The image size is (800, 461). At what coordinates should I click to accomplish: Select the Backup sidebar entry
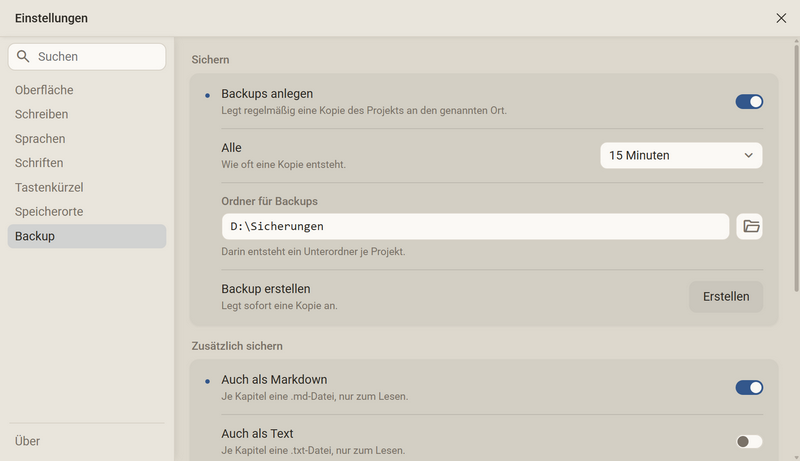[x=87, y=236]
